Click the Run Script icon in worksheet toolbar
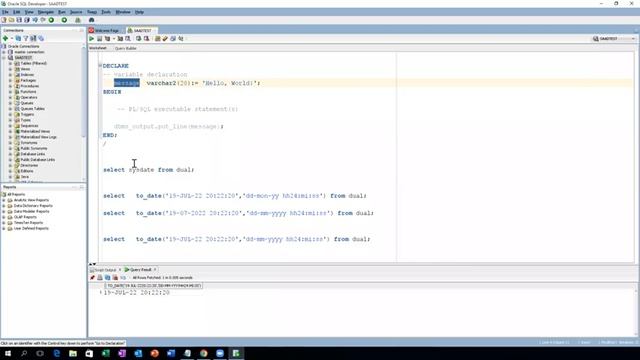The width and height of the screenshot is (640, 360). tap(99, 39)
